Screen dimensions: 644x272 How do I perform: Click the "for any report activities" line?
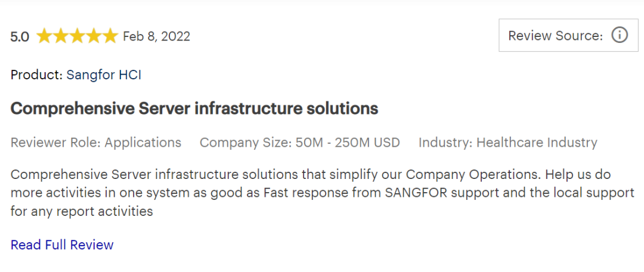click(x=82, y=211)
